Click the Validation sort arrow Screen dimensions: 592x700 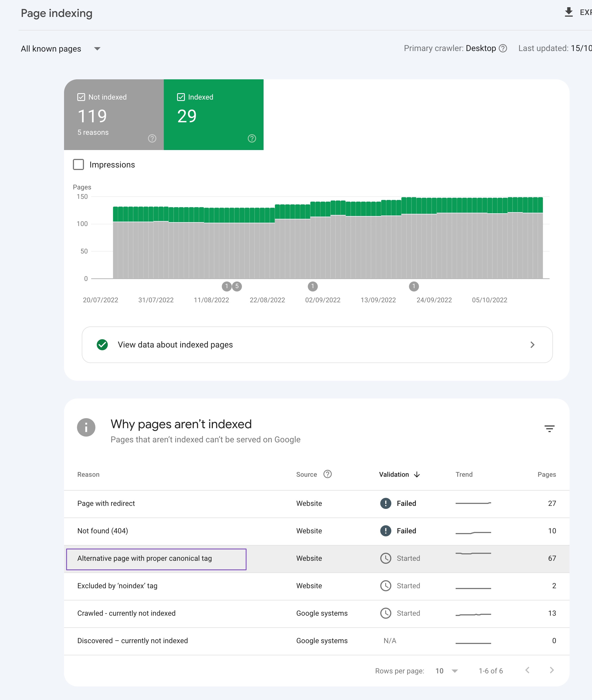tap(417, 475)
